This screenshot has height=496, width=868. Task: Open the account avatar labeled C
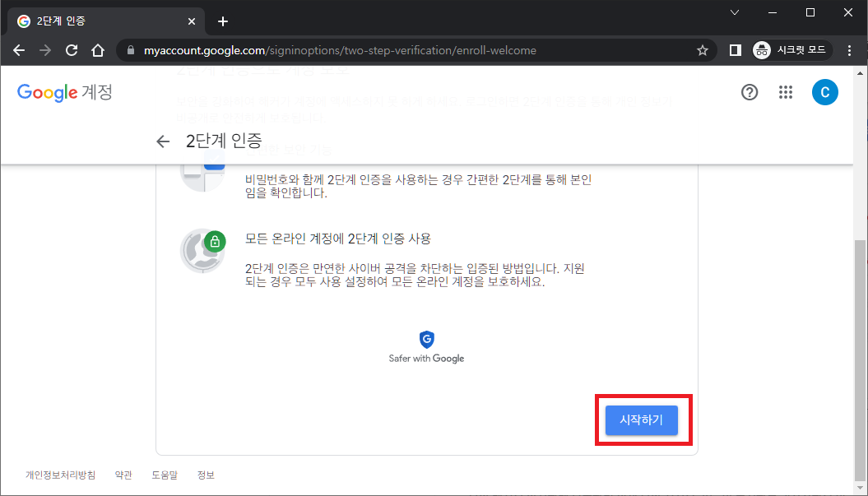825,92
